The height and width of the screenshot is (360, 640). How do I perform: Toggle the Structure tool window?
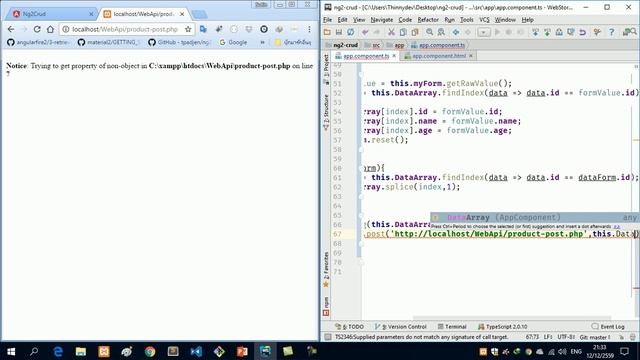point(326,112)
